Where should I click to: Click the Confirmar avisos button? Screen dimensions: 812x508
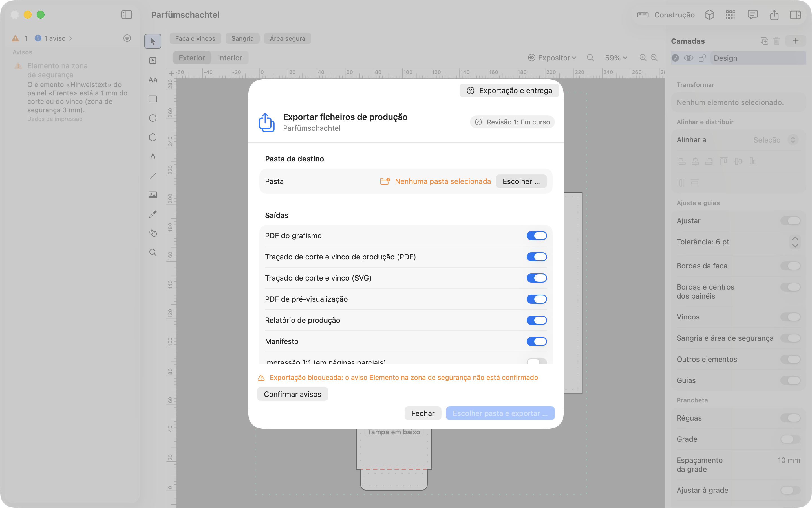[292, 394]
